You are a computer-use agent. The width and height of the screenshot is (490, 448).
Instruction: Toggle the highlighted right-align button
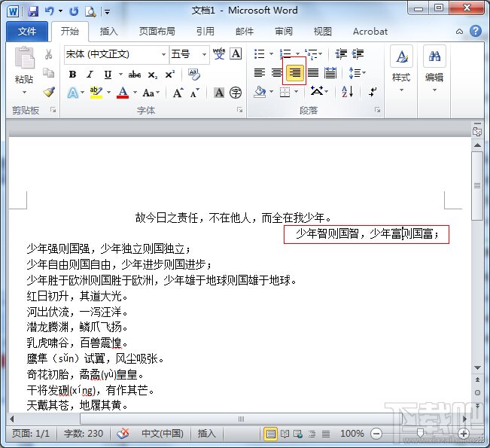coord(295,72)
